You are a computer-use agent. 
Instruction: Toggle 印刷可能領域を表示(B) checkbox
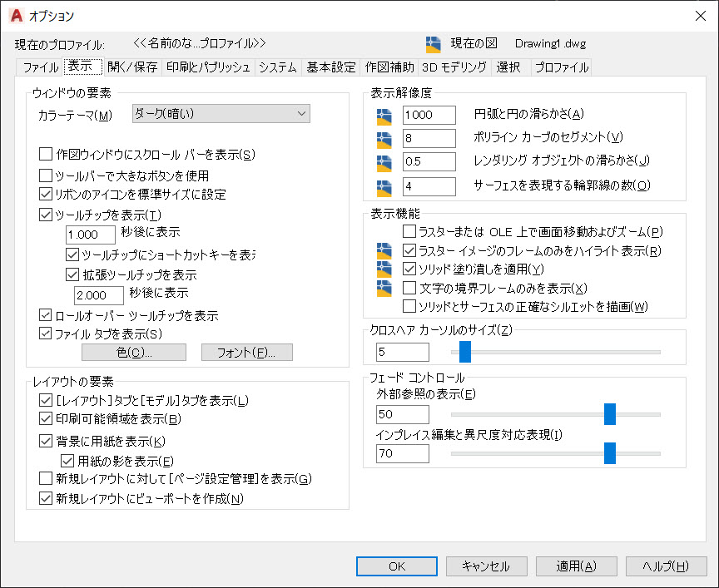tap(46, 418)
